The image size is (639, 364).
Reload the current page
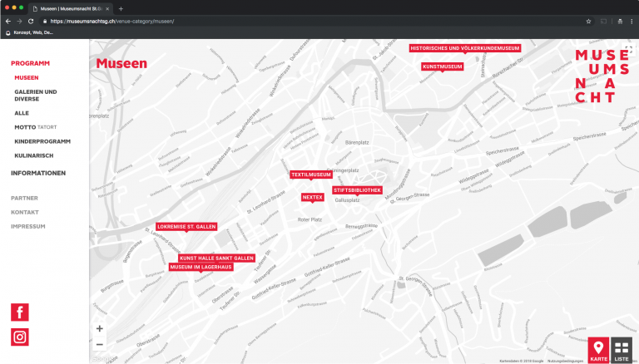(x=31, y=21)
